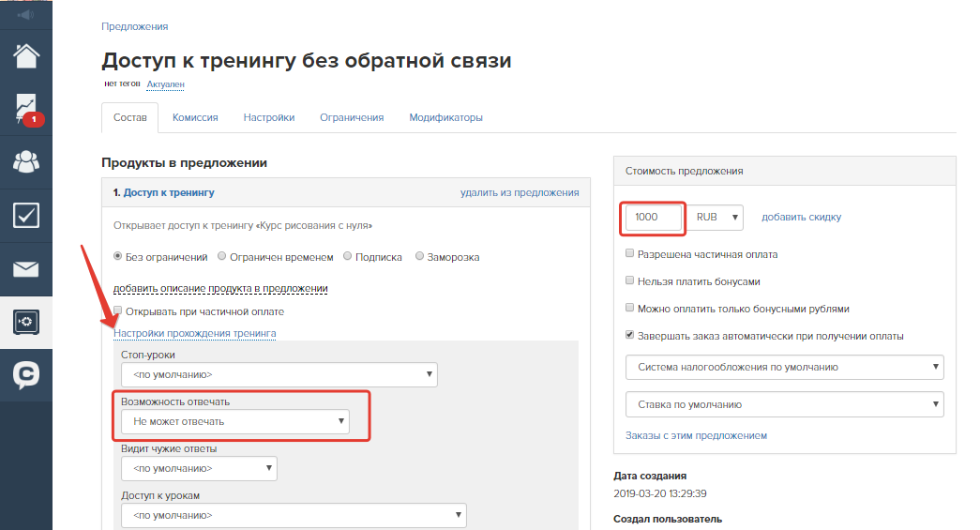
Task: Switch to the 'Ограничения' tab
Action: tap(352, 117)
